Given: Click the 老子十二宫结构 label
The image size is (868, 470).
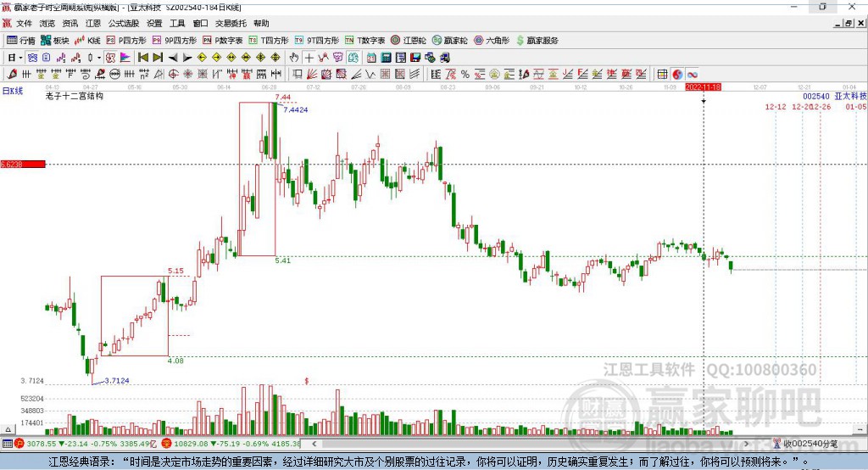Looking at the screenshot, I should point(75,96).
